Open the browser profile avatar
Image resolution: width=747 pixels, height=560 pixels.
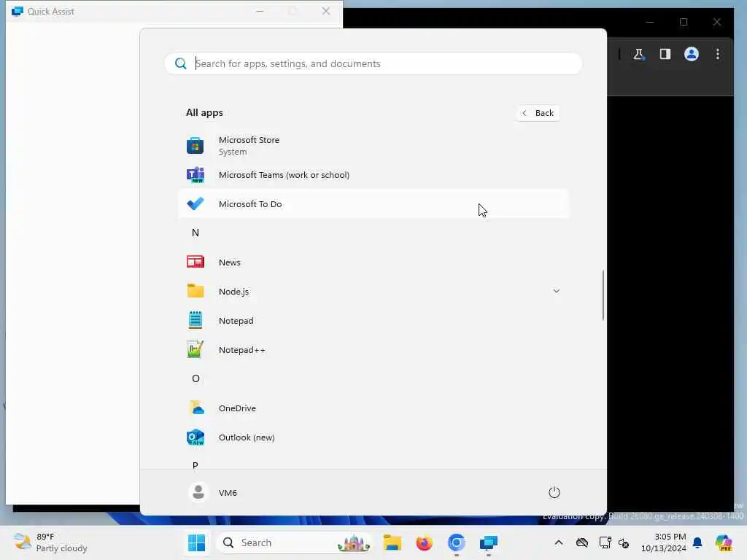click(692, 54)
